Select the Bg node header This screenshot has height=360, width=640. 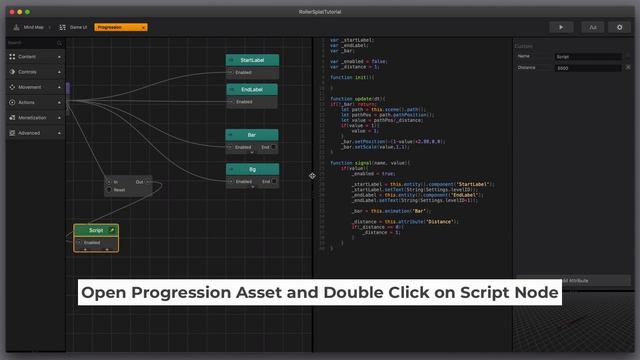[252, 169]
